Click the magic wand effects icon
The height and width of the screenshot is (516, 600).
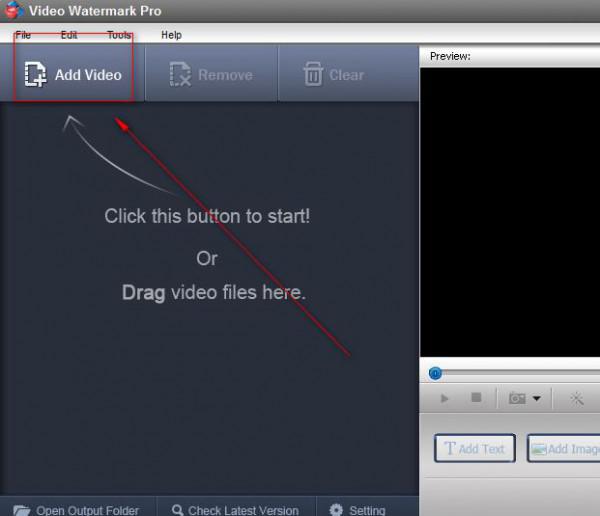coord(577,398)
